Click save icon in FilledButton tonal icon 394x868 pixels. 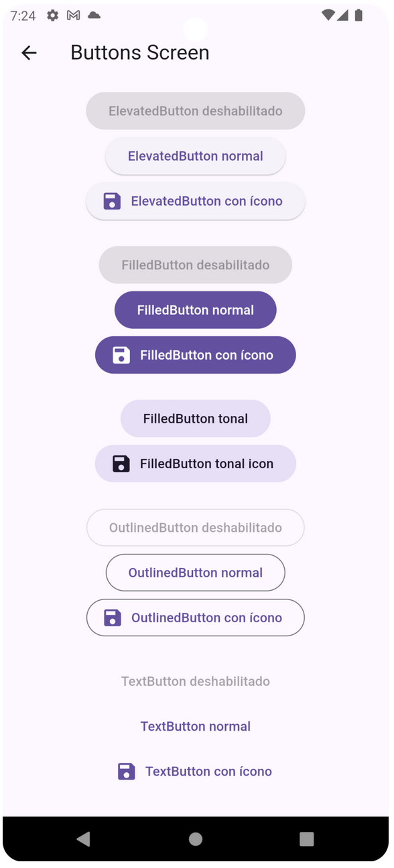coord(121,463)
